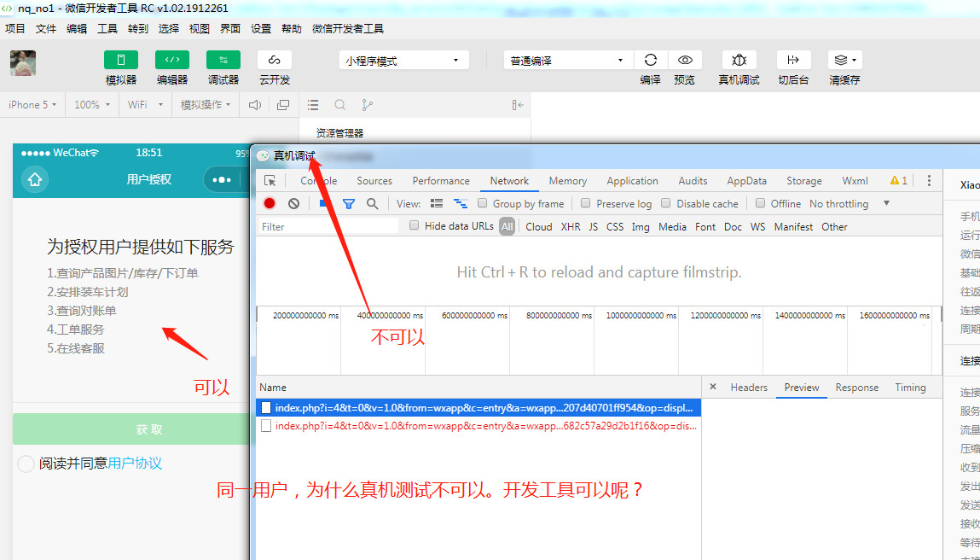
Task: Filter requests by Cloud type
Action: (x=539, y=226)
